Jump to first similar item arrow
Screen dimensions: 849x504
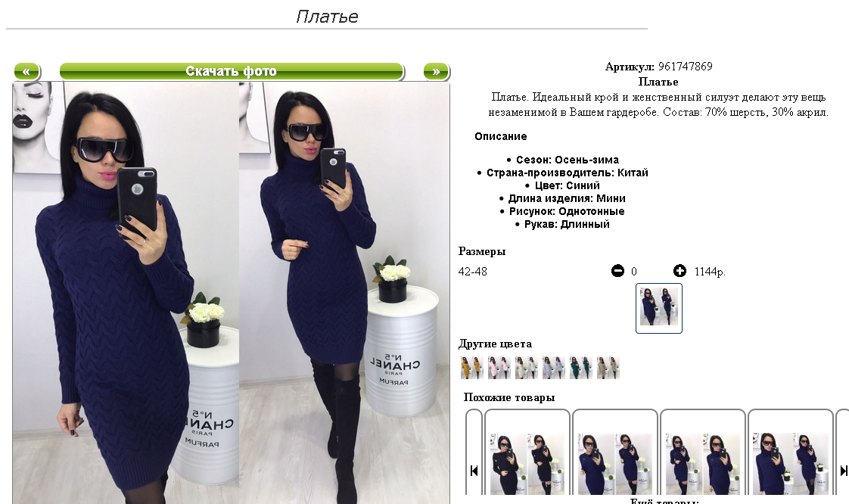tap(474, 471)
